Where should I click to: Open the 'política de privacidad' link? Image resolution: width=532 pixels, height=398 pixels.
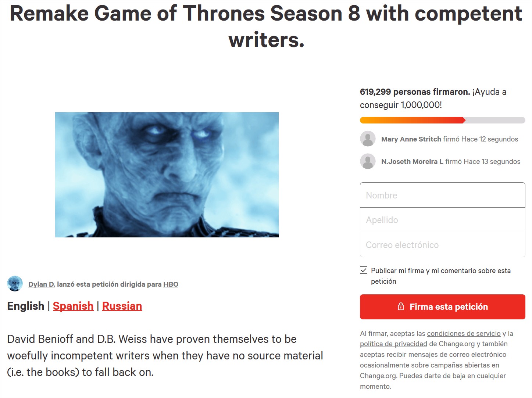tap(393, 344)
